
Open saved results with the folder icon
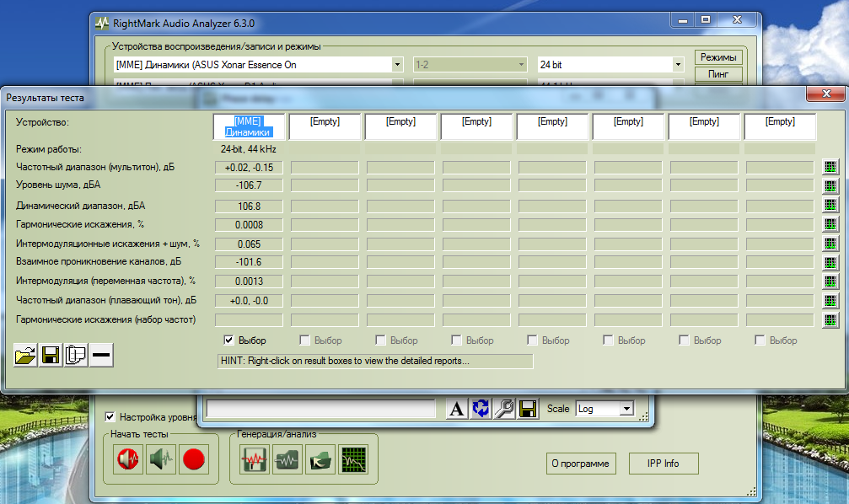pyautogui.click(x=25, y=355)
